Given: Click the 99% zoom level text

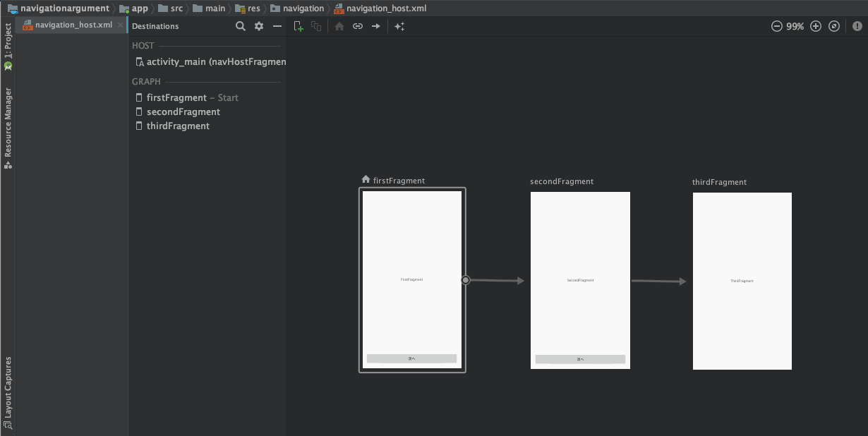Looking at the screenshot, I should click(x=795, y=26).
